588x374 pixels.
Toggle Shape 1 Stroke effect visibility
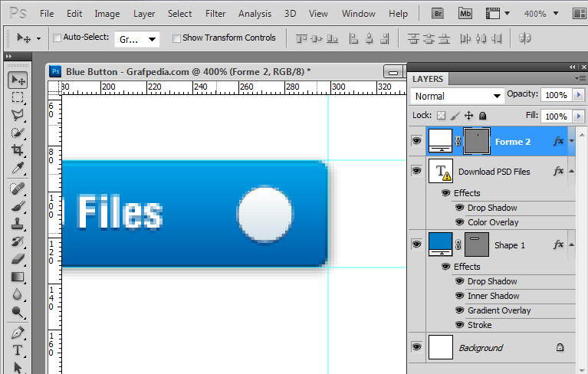[x=459, y=324]
